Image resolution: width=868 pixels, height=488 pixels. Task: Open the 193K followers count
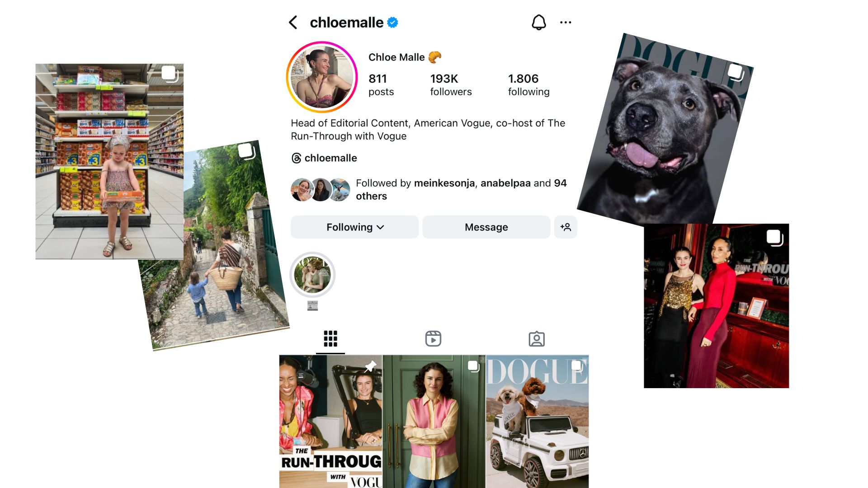[451, 84]
